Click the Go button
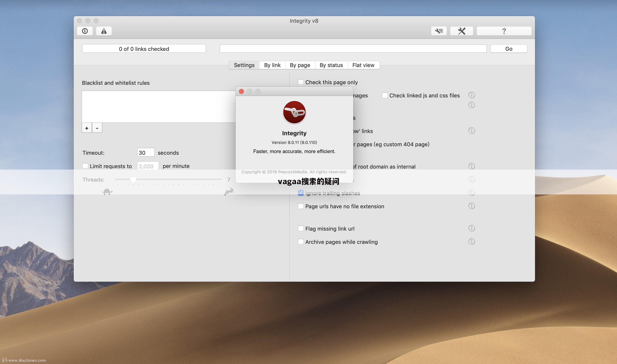 coord(509,49)
